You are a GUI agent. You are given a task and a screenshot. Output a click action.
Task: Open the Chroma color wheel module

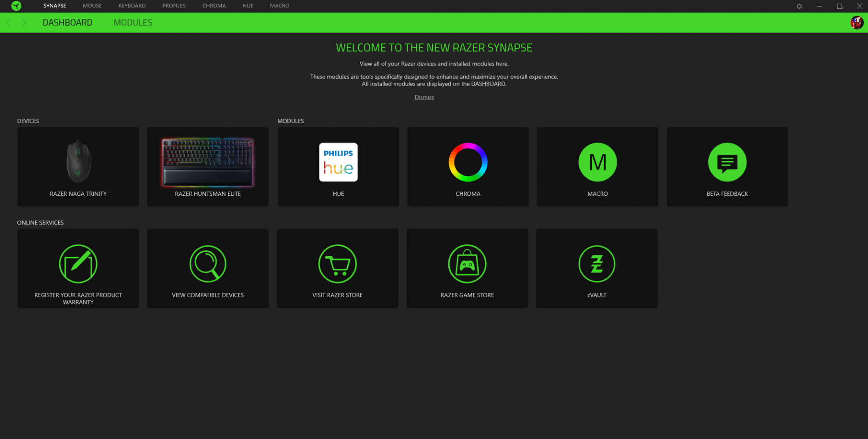point(468,162)
